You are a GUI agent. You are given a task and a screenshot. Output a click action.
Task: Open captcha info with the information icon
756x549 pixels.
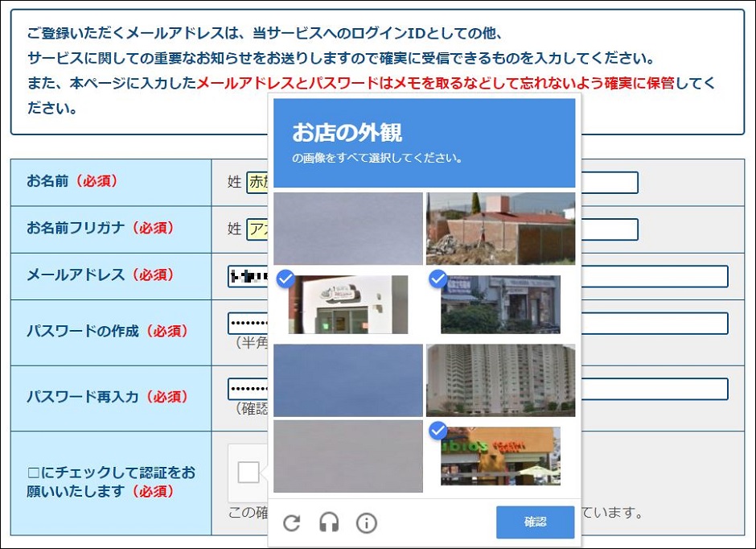(x=366, y=522)
